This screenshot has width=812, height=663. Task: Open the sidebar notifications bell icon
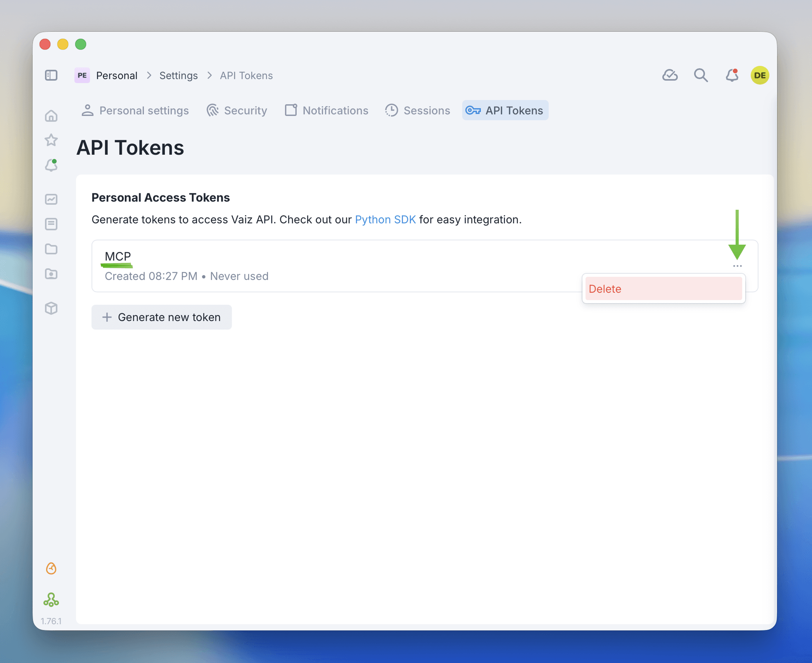click(x=51, y=165)
